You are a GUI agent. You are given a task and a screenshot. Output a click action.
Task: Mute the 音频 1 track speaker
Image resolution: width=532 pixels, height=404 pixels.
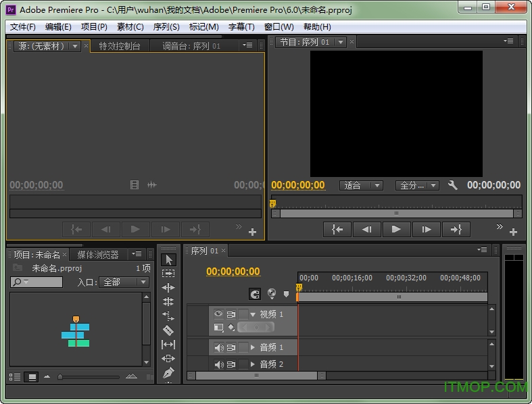pyautogui.click(x=218, y=347)
